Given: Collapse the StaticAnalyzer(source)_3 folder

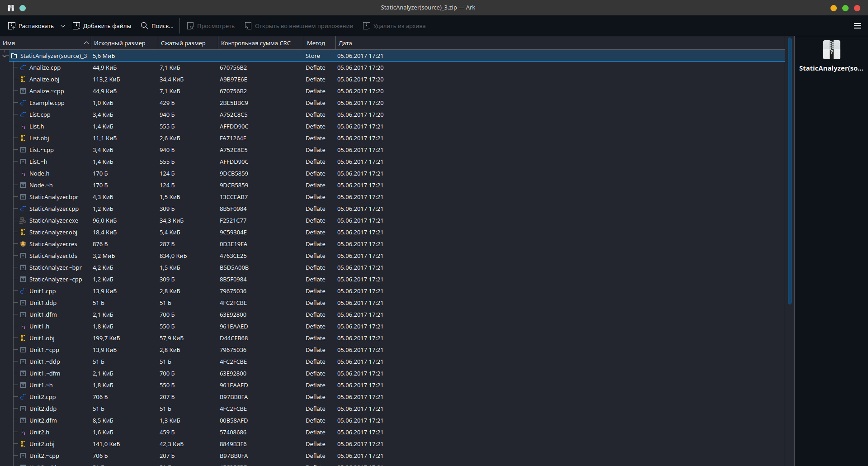Looking at the screenshot, I should coord(5,56).
